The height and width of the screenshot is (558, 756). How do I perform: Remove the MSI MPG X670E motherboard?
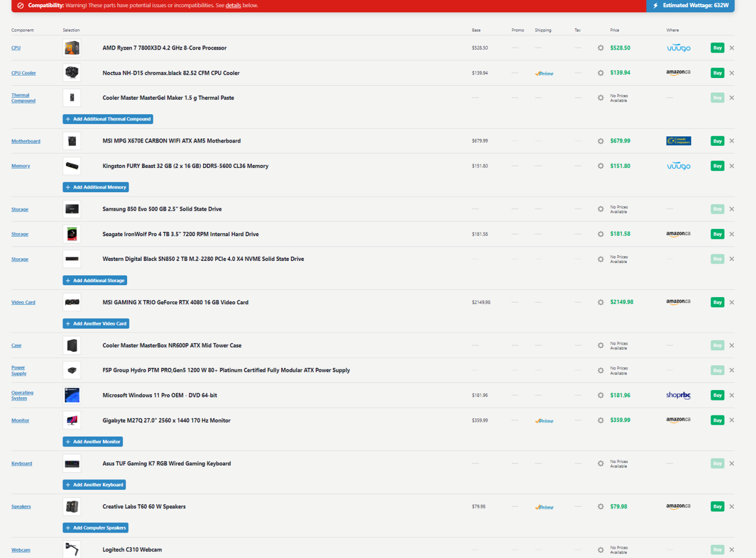coord(732,141)
